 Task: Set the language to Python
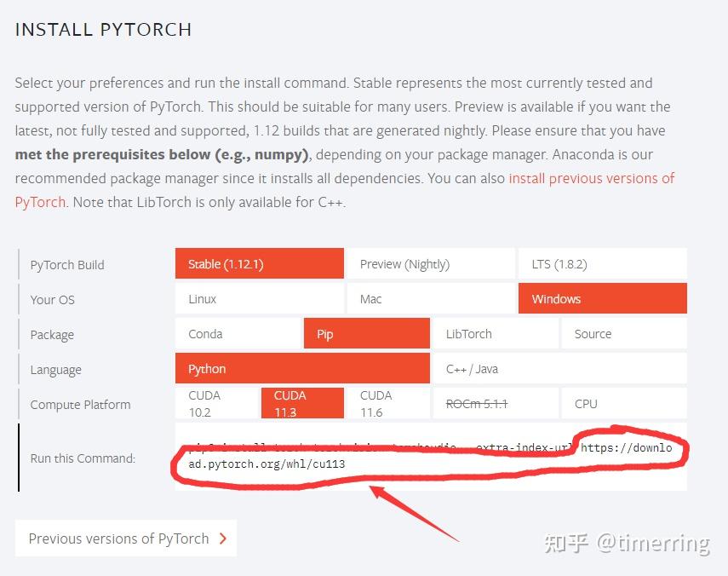click(301, 368)
